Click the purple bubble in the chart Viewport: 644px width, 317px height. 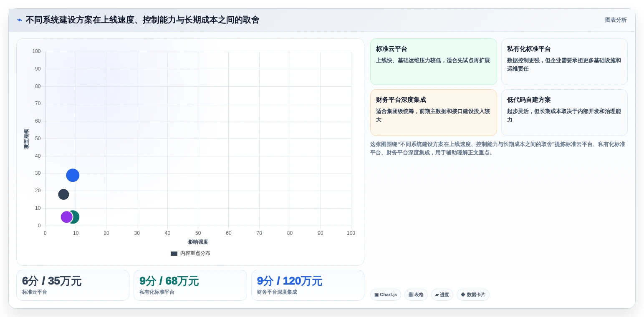click(x=67, y=217)
